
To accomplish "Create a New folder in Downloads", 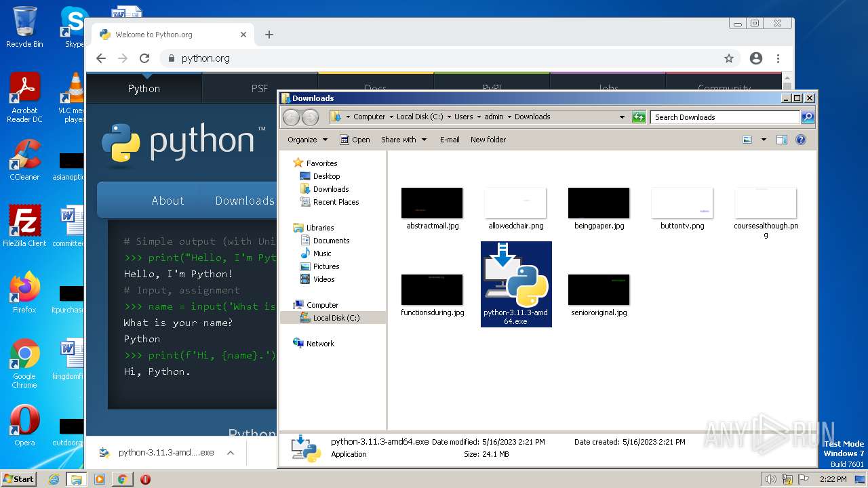I will point(488,140).
